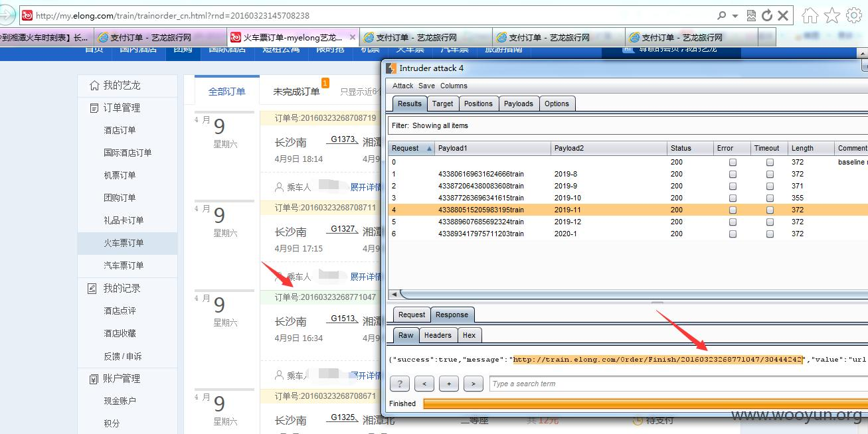Open the Save menu in Intruder
Viewport: 868px width, 434px height.
click(426, 86)
